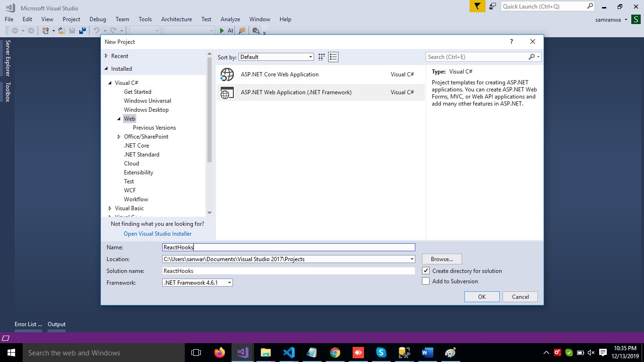Expand the Visual Basic tree node
This screenshot has height=362, width=644.
point(110,208)
